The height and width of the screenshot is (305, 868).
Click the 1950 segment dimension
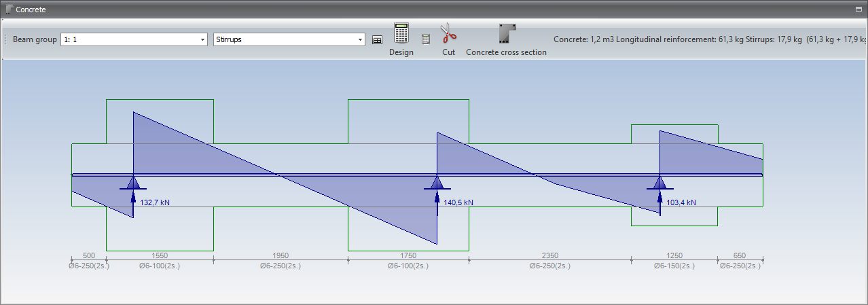tap(281, 256)
